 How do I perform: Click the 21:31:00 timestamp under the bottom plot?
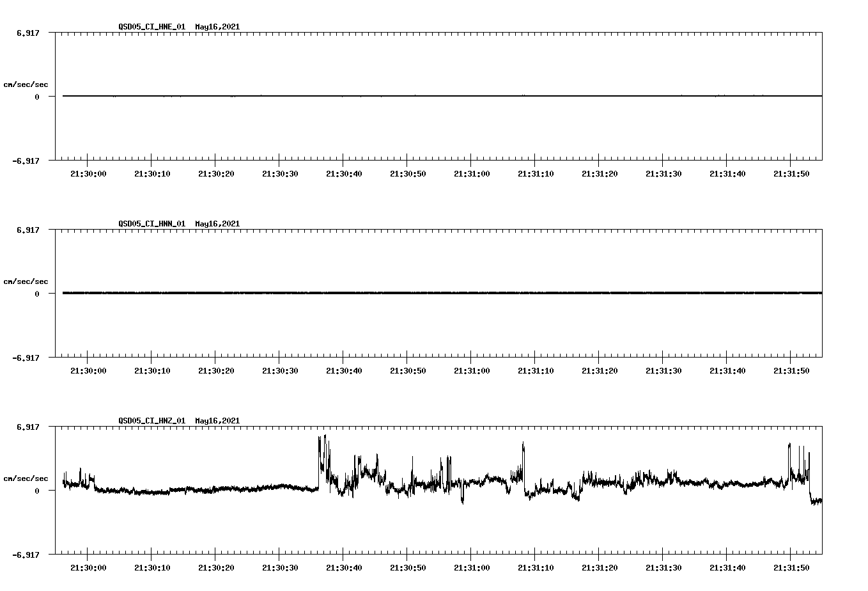pyautogui.click(x=473, y=567)
